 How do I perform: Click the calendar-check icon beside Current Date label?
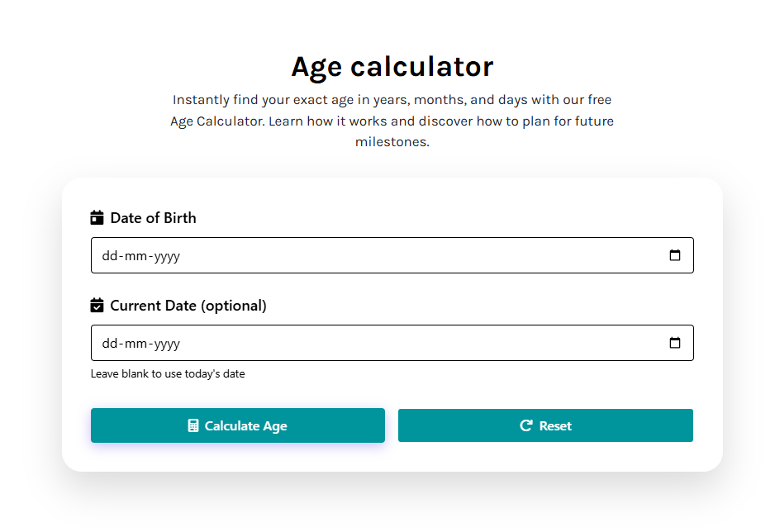(97, 306)
